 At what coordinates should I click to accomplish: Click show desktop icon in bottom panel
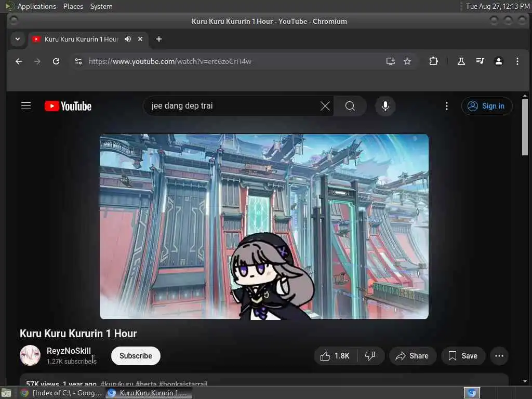6,393
